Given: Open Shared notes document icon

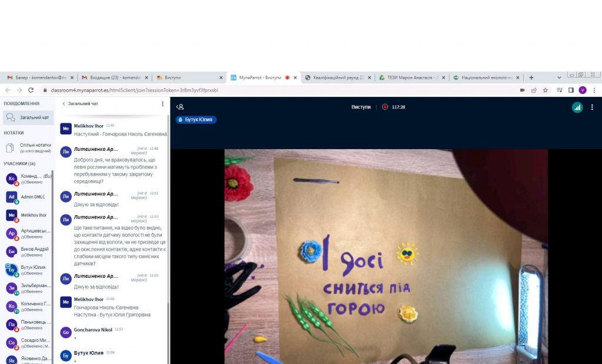Looking at the screenshot, I should [10, 147].
